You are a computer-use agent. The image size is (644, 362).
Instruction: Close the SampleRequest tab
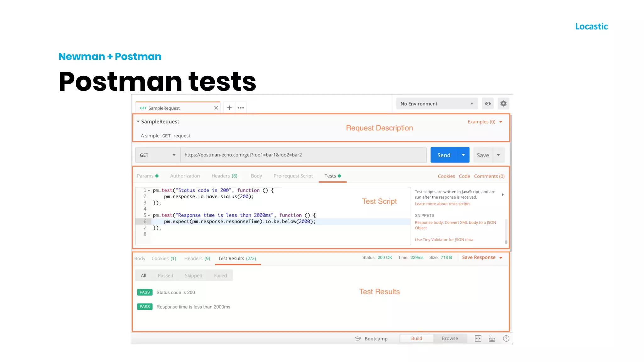(x=216, y=108)
